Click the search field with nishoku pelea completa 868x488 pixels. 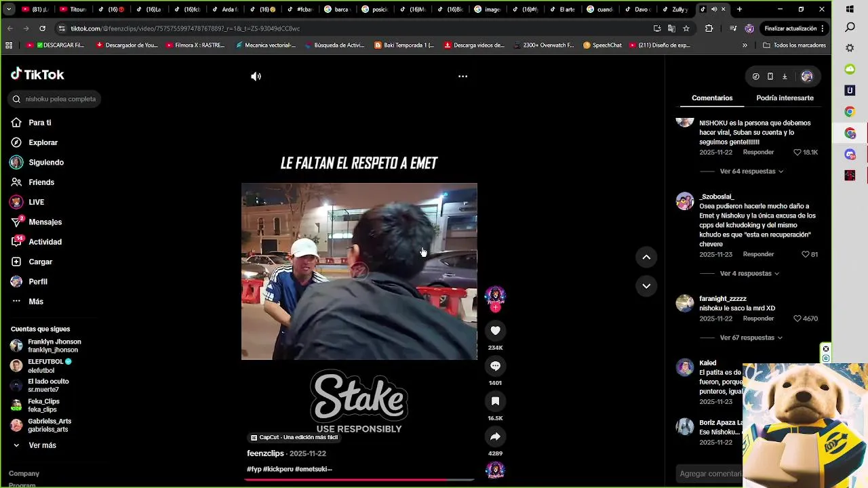(x=55, y=99)
